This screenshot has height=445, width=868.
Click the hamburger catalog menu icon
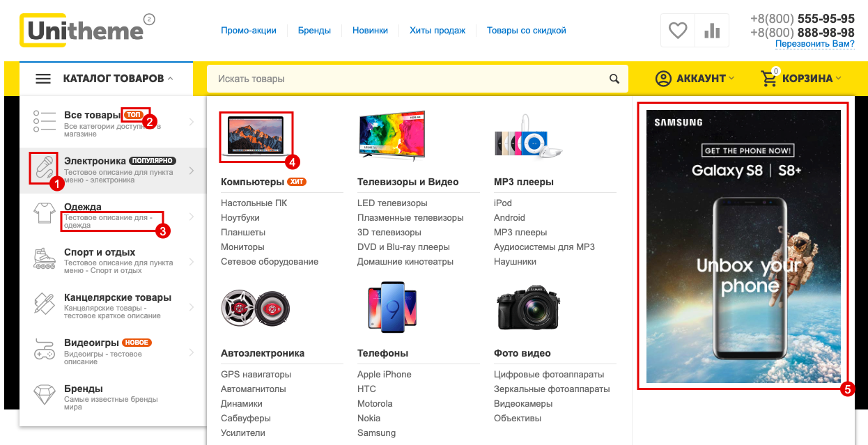(43, 79)
